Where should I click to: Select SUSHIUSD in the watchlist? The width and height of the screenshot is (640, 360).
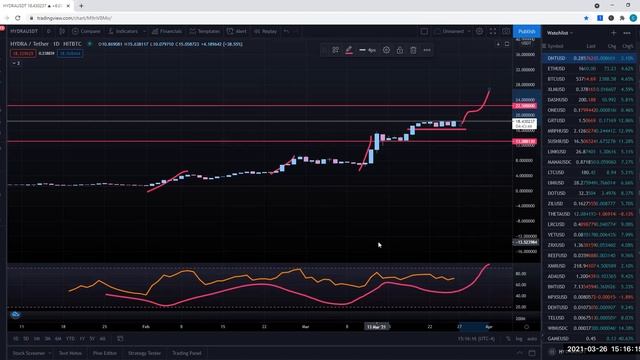coord(590,141)
